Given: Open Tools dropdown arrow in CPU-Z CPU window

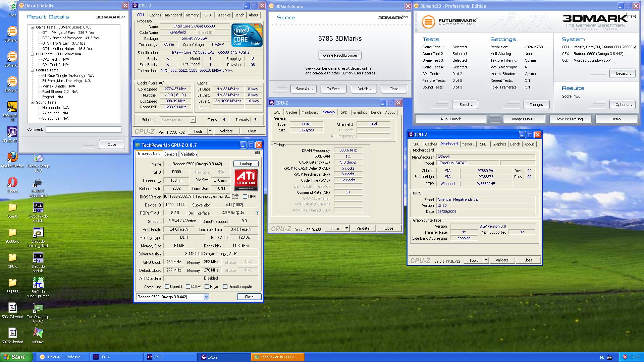Looking at the screenshot, I should (210, 131).
